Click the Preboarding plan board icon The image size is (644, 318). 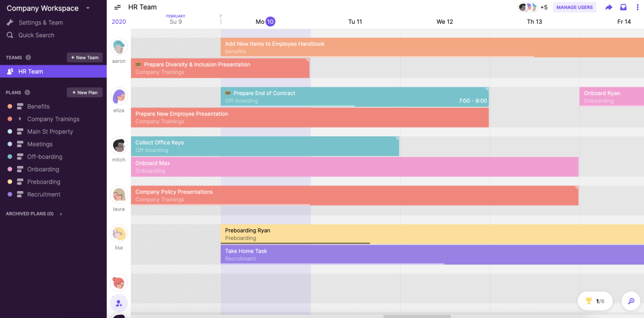(19, 182)
